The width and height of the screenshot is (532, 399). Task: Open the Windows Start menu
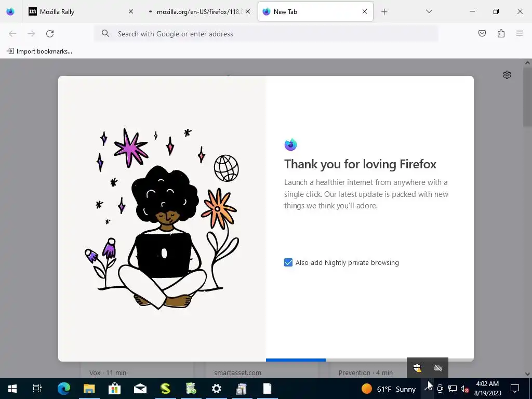(x=12, y=389)
